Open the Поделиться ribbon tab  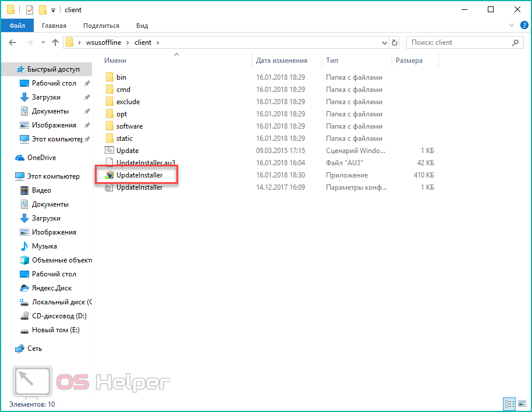pos(101,26)
